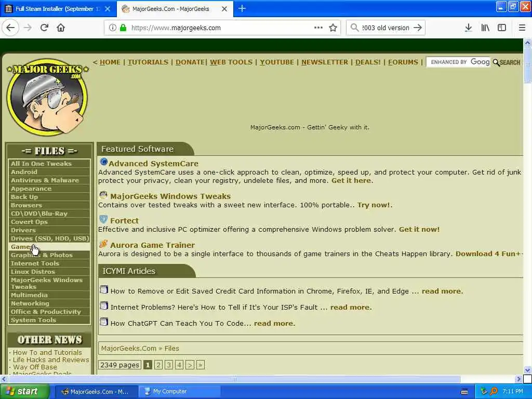Click the Try now! link
Image resolution: width=532 pixels, height=399 pixels.
click(x=374, y=205)
